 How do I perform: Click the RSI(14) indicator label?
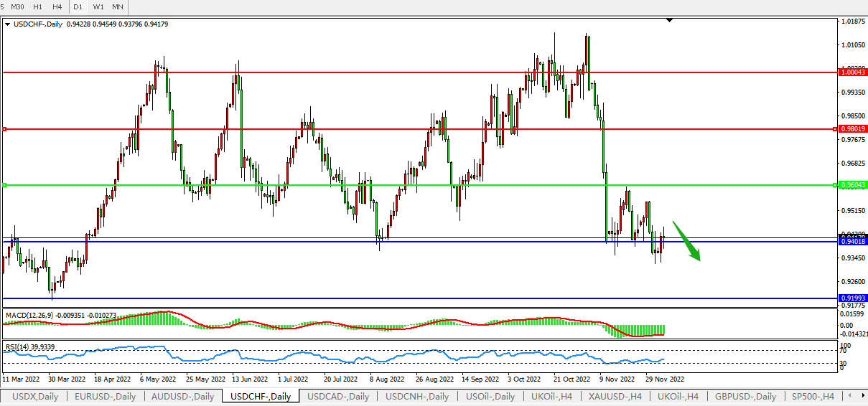pyautogui.click(x=20, y=347)
